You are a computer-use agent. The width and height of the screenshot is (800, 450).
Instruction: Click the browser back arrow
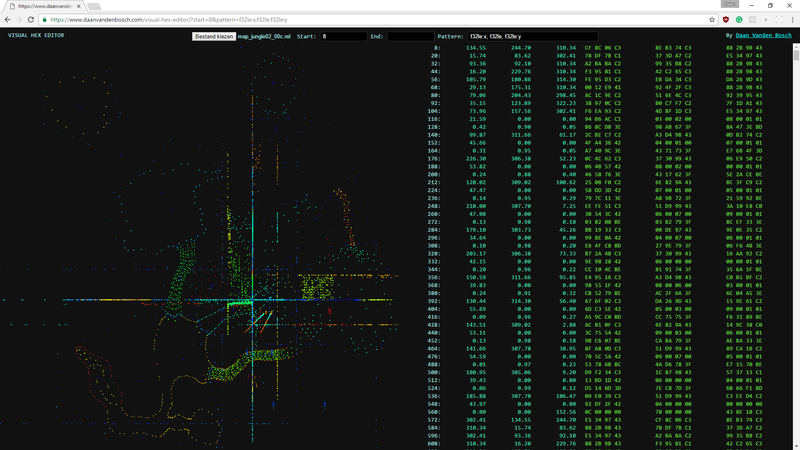pos(7,19)
